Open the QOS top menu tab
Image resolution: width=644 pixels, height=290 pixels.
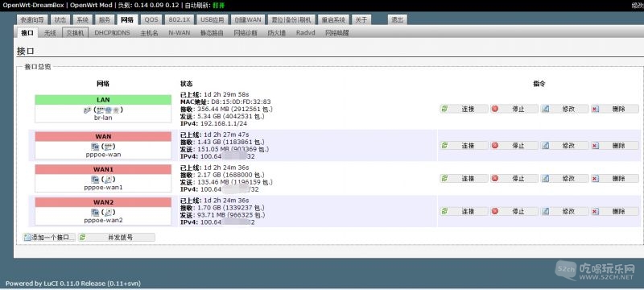(x=151, y=19)
